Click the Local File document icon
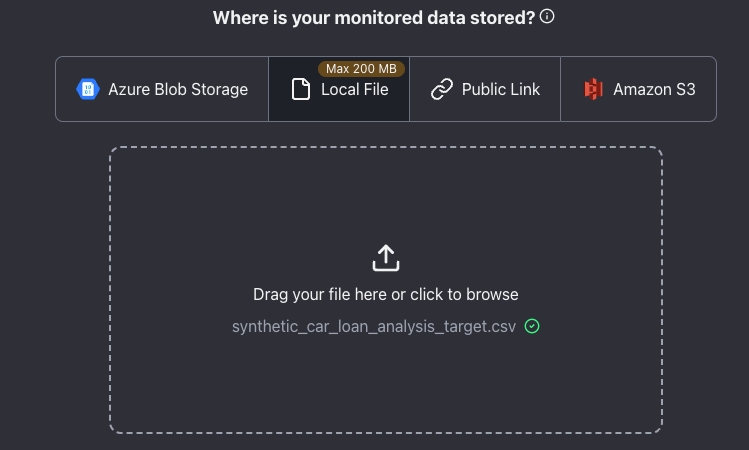The width and height of the screenshot is (749, 450). pos(301,89)
